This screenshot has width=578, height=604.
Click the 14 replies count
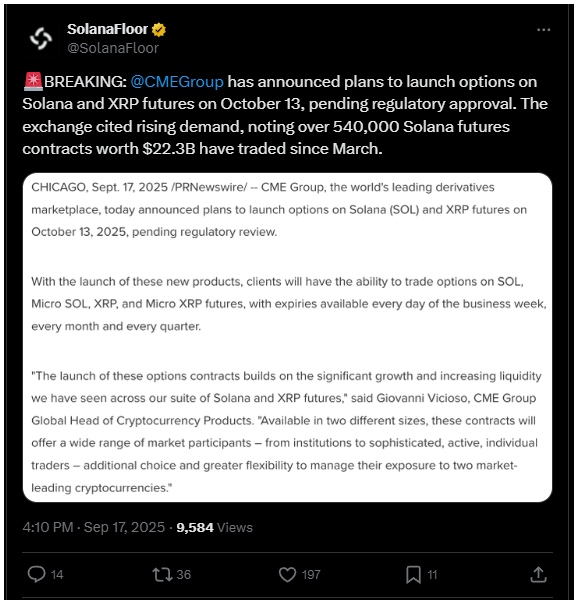pyautogui.click(x=57, y=575)
